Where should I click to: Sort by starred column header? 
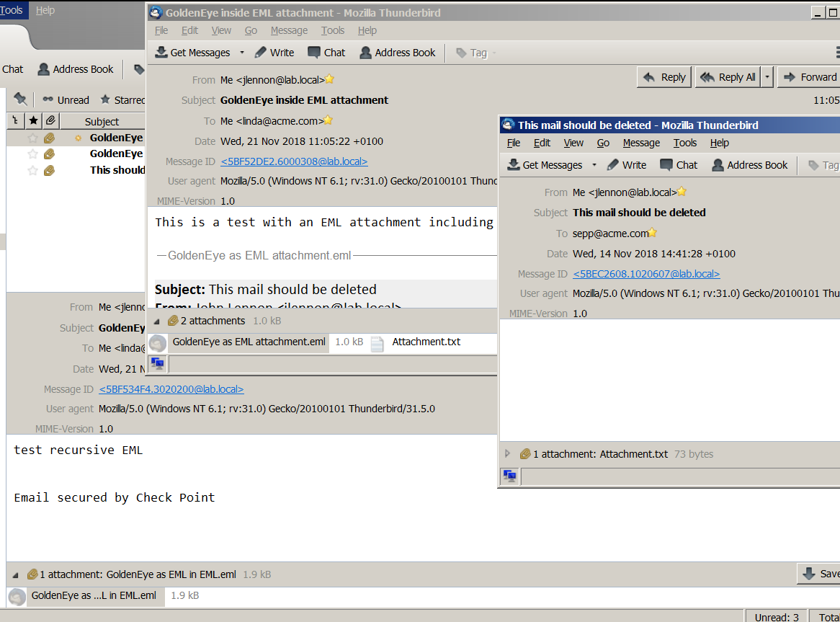[33, 121]
